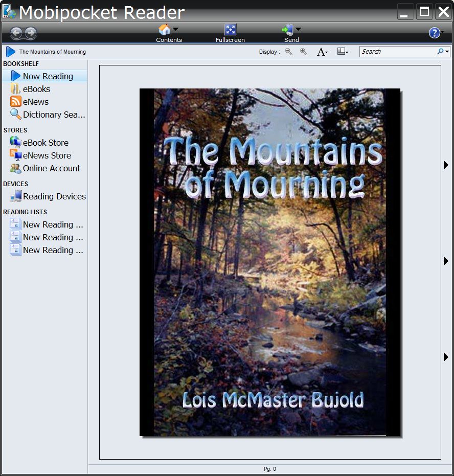Click the READING LISTS section header
454x476 pixels.
click(25, 212)
